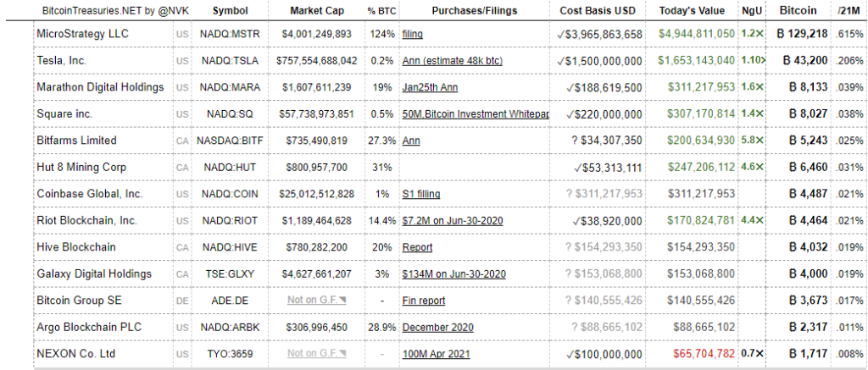This screenshot has height=370, width=868.
Task: Open NEXON's 100M Apr 2021 link
Action: [437, 354]
